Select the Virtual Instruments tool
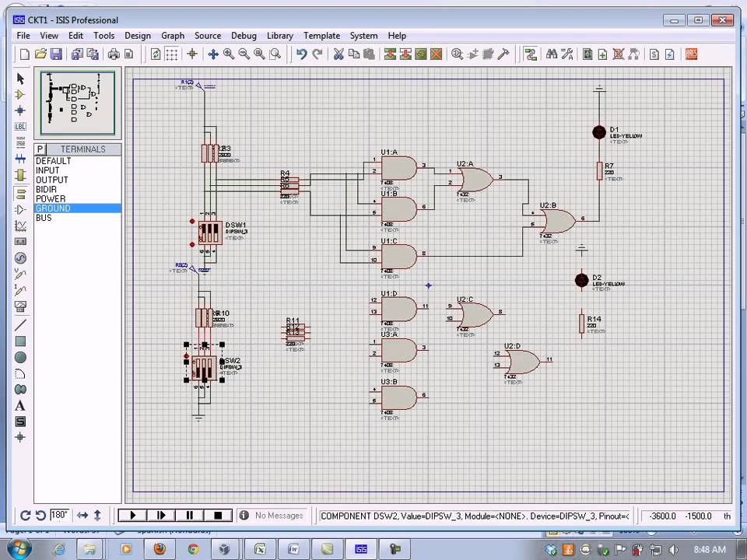The width and height of the screenshot is (747, 560). [x=20, y=306]
